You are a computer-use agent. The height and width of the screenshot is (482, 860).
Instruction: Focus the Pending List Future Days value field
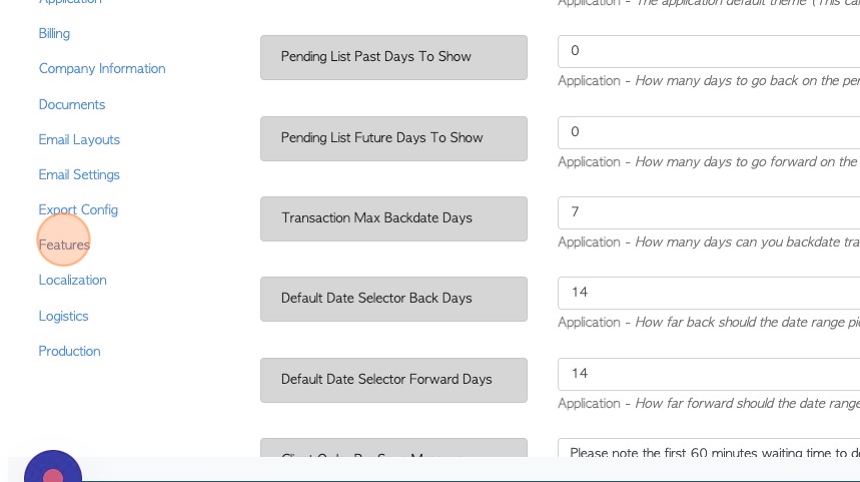[x=709, y=132]
